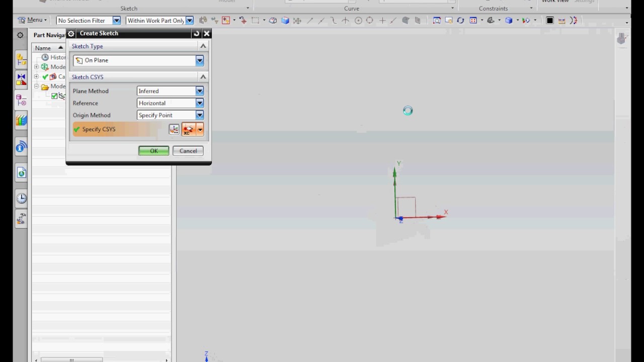
Task: Open the HD3D info broadcast sidebar icon
Action: click(21, 147)
